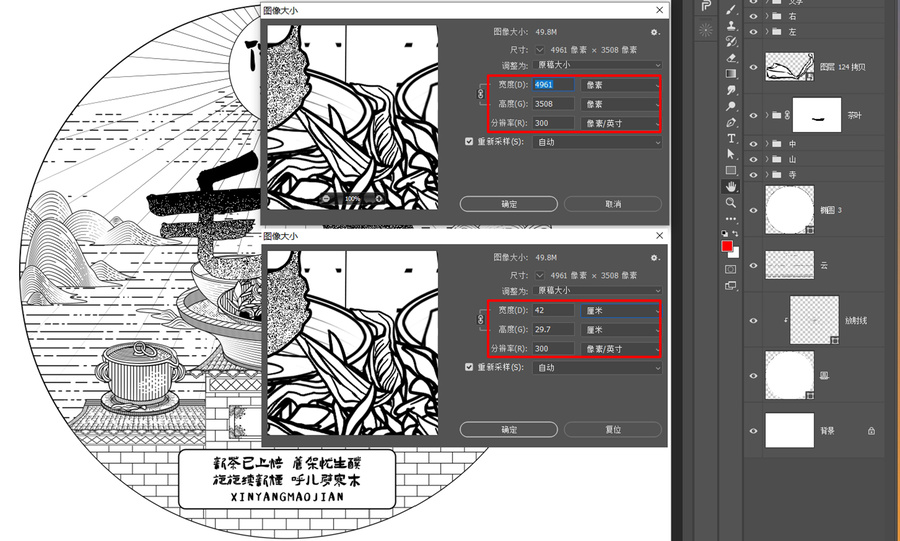The image size is (900, 541).
Task: Hide the 图层 124 拷贝 layer
Action: coord(753,67)
